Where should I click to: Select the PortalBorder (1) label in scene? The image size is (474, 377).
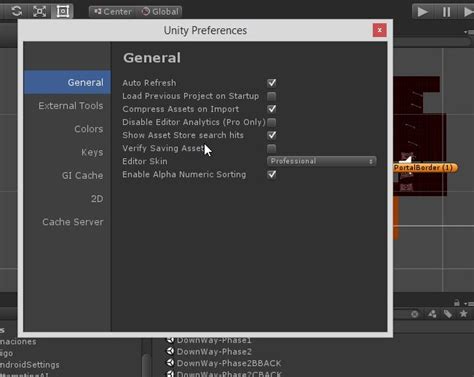point(425,168)
